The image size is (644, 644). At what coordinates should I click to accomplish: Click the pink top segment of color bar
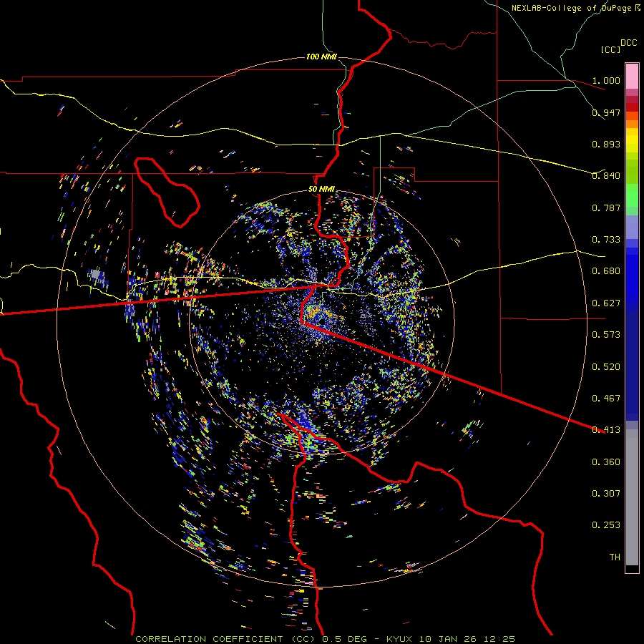pos(632,77)
